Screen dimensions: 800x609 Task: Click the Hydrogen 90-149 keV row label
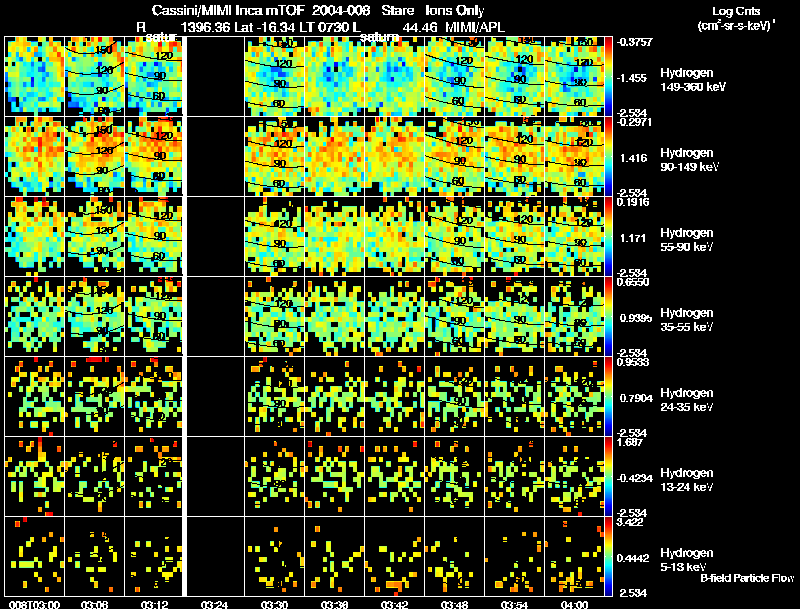pos(689,160)
